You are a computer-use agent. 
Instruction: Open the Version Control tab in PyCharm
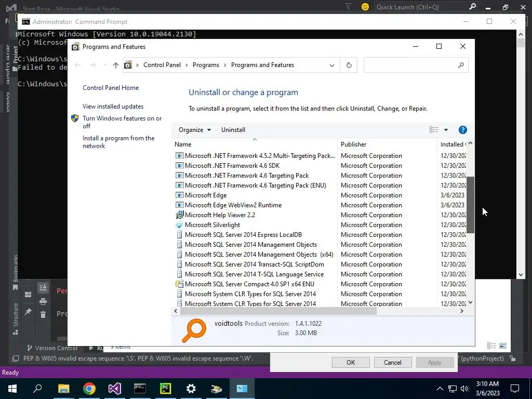pos(52,348)
